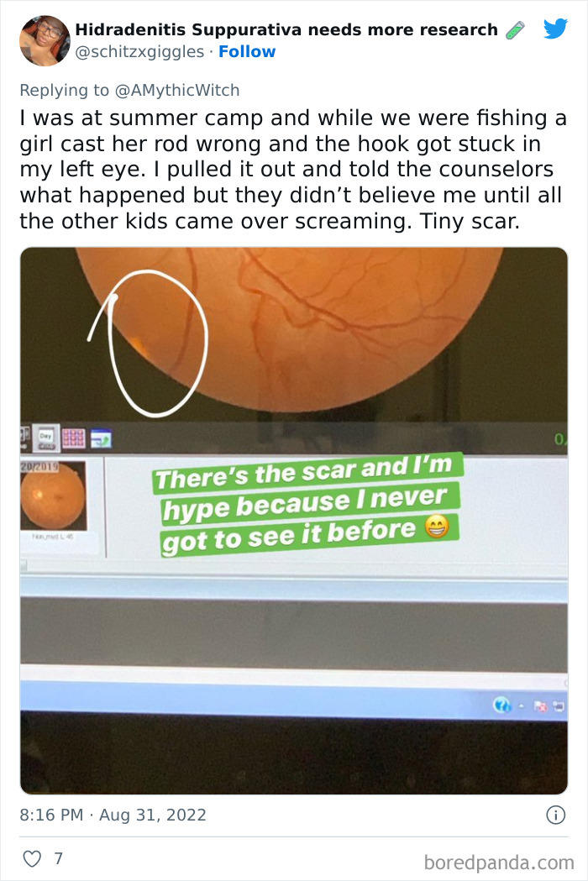Open the network tray icon

click(x=559, y=705)
